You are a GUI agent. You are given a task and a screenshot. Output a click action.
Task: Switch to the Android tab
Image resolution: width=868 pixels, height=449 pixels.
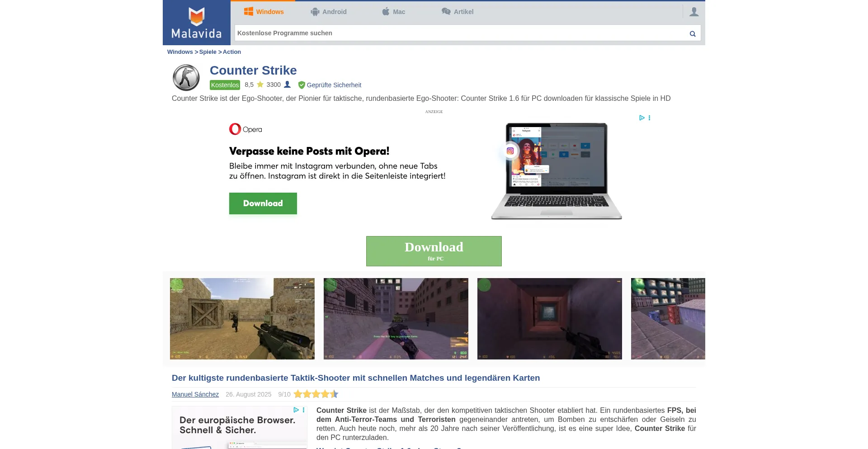(x=329, y=12)
